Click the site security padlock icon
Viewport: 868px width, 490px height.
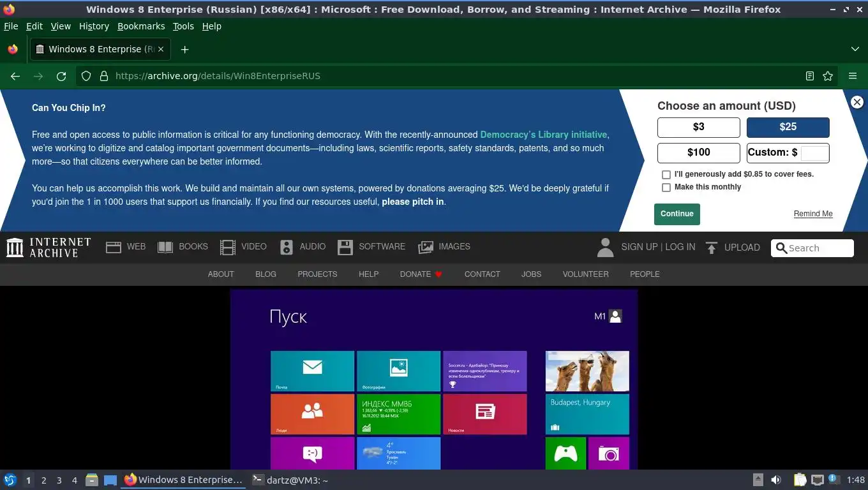104,76
